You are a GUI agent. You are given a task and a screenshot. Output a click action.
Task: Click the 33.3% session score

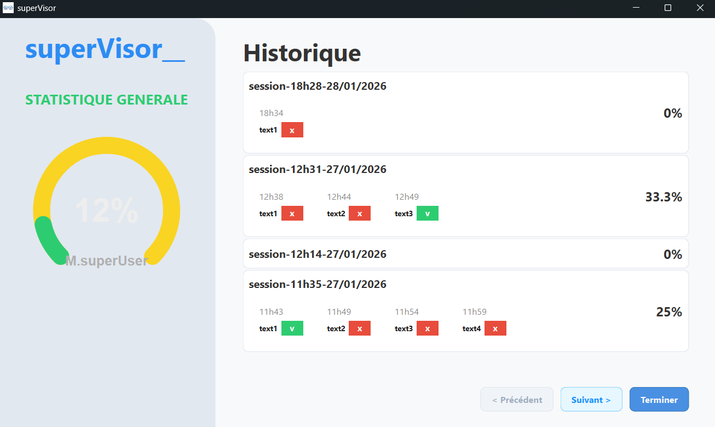coord(663,197)
